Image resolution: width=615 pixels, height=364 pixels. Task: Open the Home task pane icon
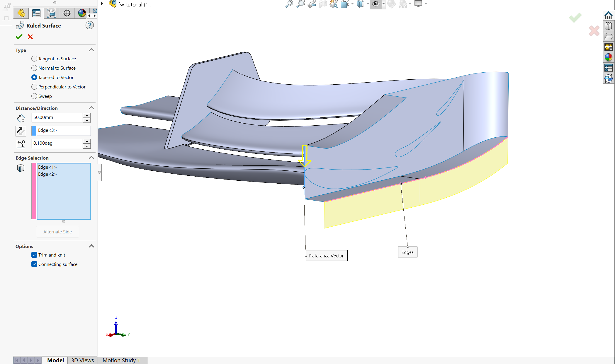coord(609,15)
